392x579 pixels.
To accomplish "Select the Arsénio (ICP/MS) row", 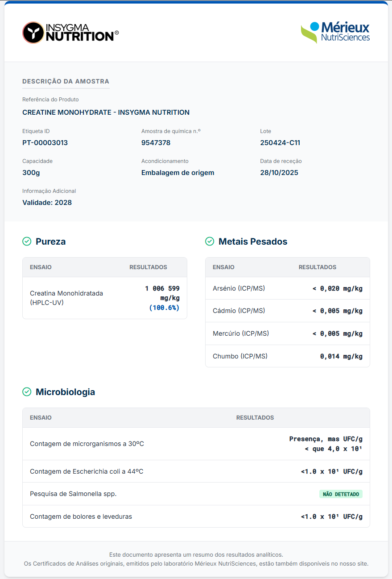I will (287, 288).
